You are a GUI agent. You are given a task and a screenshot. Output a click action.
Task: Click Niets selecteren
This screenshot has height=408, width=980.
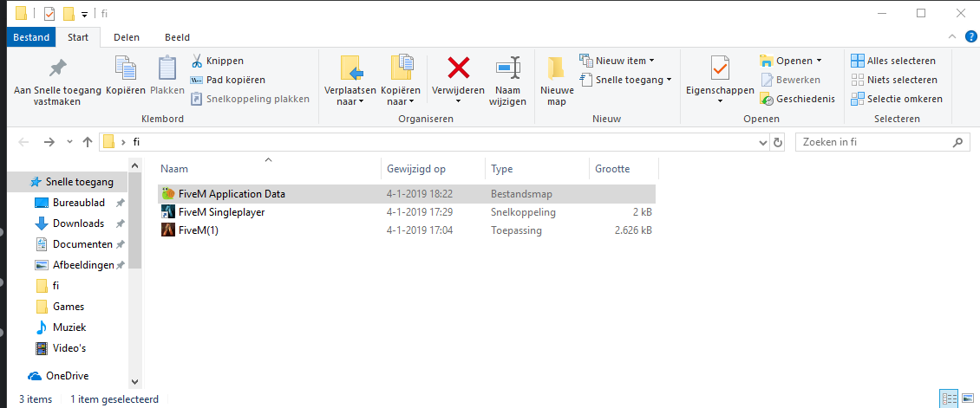(x=894, y=80)
